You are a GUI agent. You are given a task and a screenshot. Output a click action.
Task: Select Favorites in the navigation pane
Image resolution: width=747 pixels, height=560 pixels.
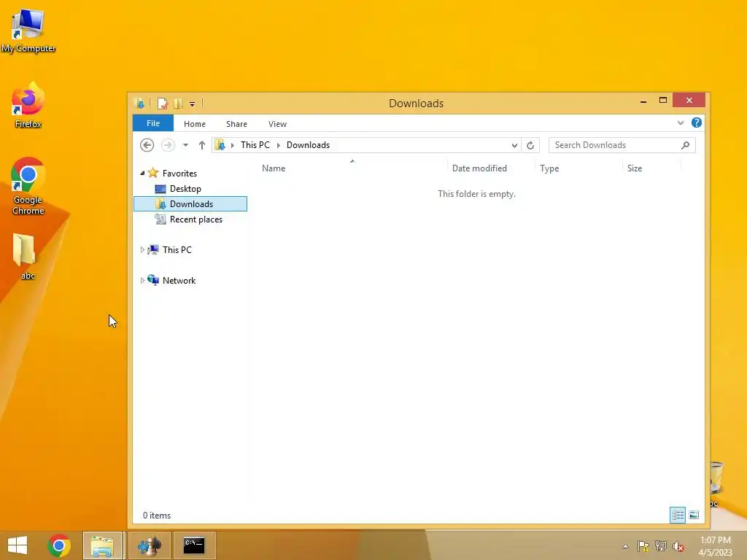pyautogui.click(x=179, y=174)
